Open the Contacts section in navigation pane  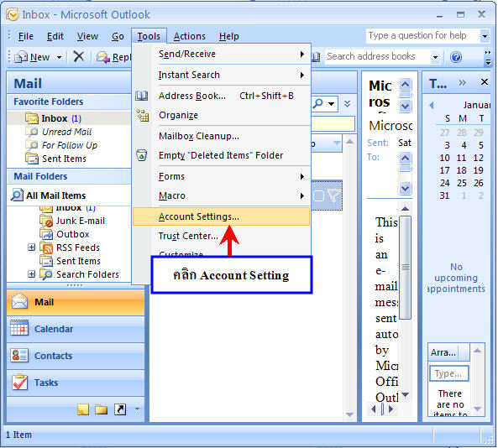76,356
